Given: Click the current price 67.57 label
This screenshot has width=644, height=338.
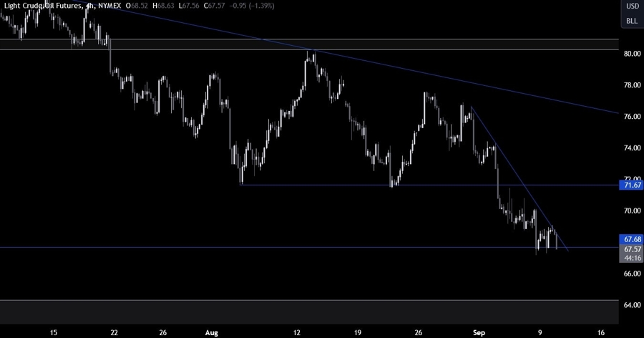Looking at the screenshot, I should [x=631, y=249].
